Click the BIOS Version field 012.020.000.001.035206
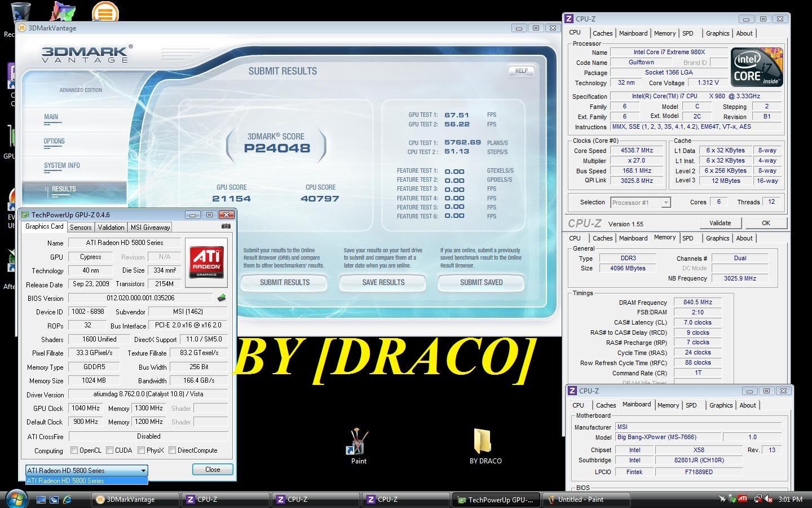The image size is (812, 508). click(x=141, y=298)
